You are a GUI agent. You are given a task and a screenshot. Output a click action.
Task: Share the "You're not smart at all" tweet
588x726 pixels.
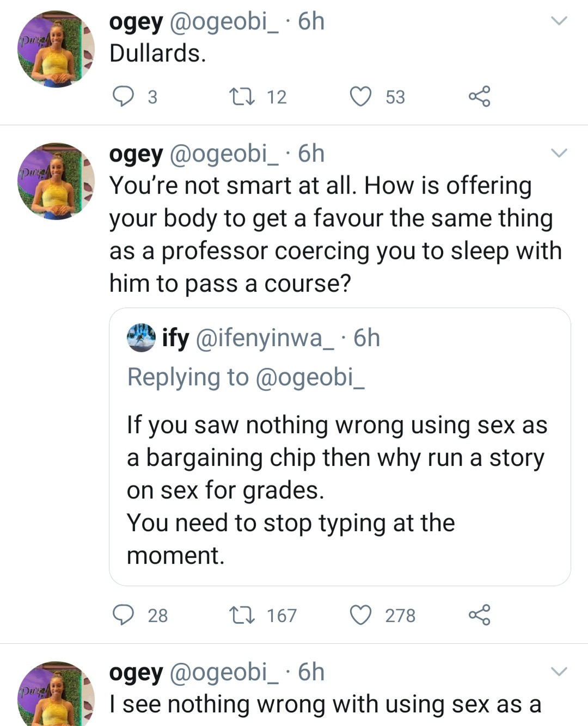[479, 615]
